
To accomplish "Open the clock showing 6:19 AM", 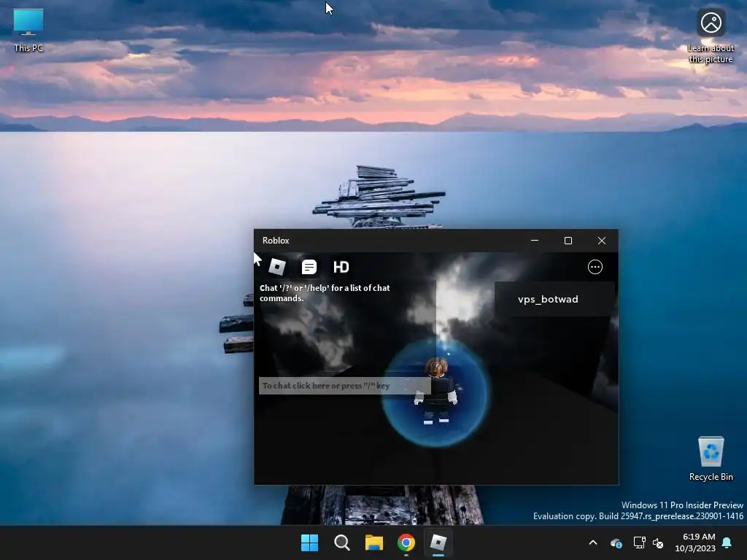I will pos(695,542).
